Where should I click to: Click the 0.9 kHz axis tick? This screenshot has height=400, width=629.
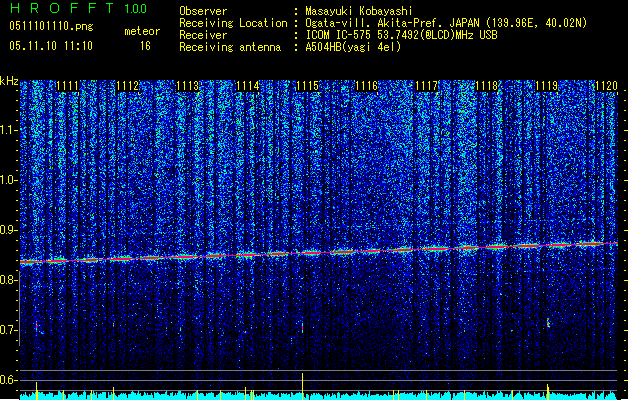coord(9,230)
